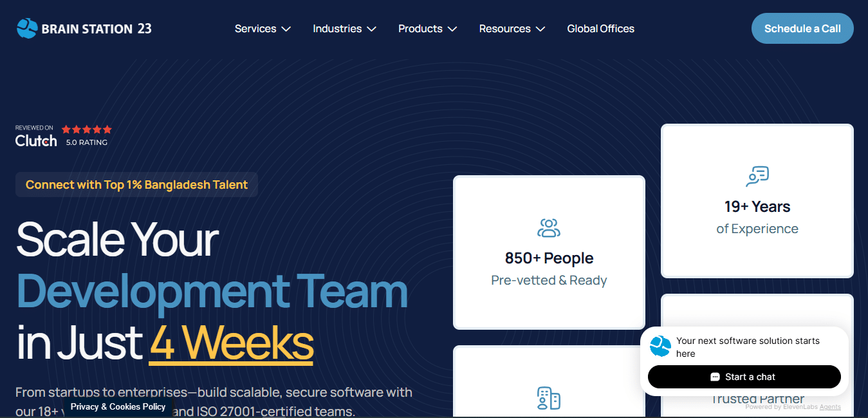Open the Privacy & Cookies Policy

point(118,406)
